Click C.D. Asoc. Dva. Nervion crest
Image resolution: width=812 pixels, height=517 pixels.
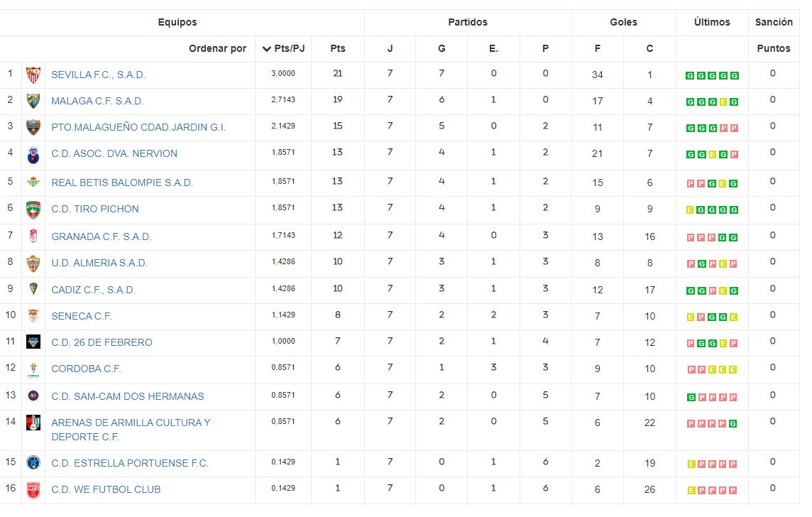click(33, 155)
